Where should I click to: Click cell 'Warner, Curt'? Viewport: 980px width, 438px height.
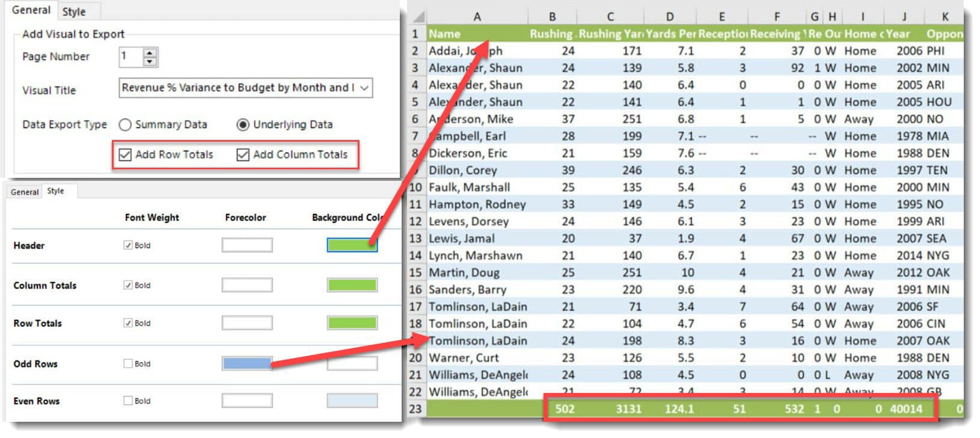pyautogui.click(x=477, y=357)
